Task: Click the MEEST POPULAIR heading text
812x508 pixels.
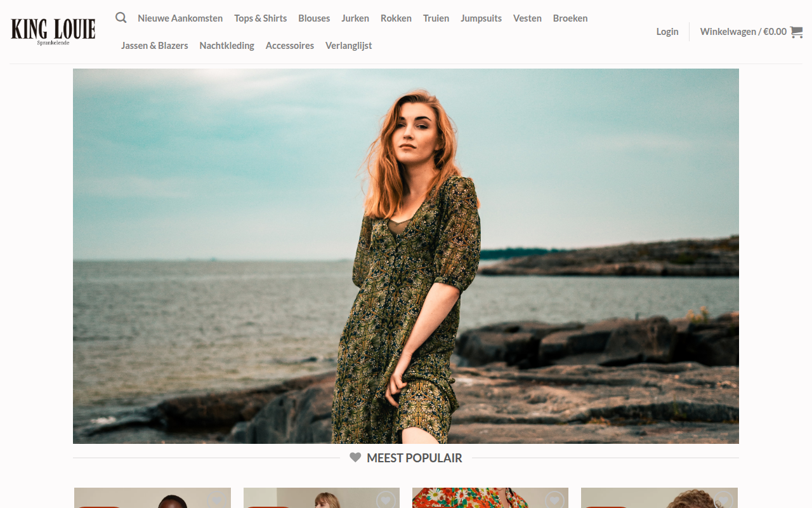Action: pyautogui.click(x=414, y=458)
